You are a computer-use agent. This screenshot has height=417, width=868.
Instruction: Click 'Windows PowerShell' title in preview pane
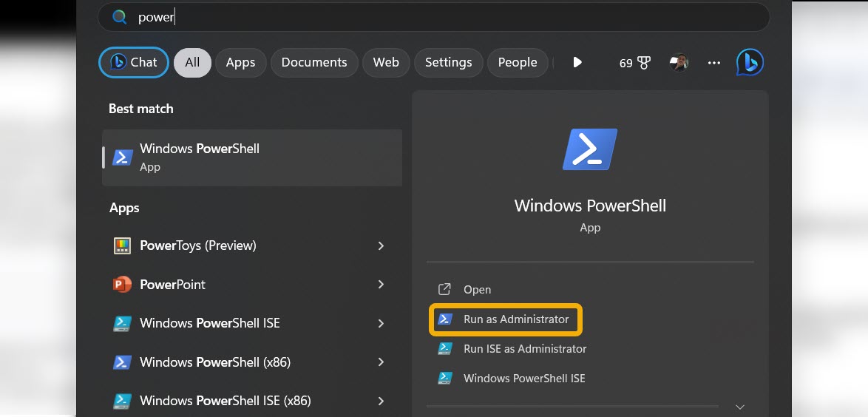[x=590, y=206]
